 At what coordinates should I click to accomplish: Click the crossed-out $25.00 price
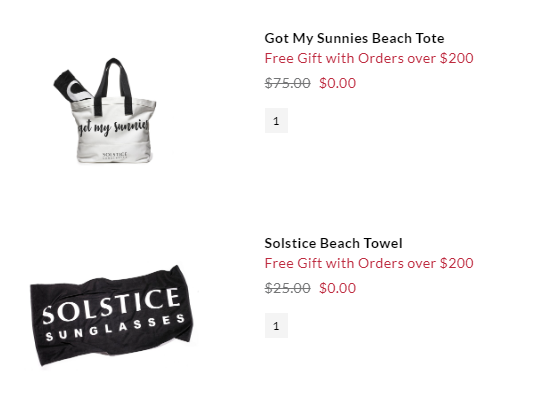(288, 288)
